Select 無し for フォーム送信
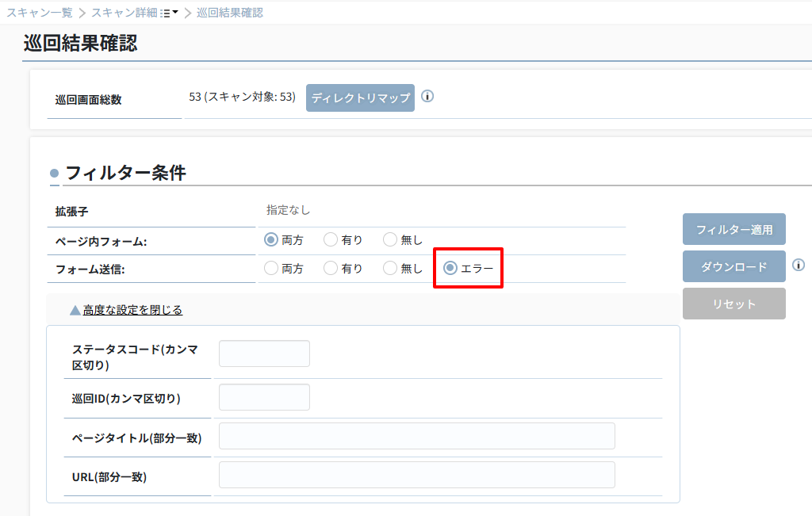The width and height of the screenshot is (812, 516). pos(390,268)
